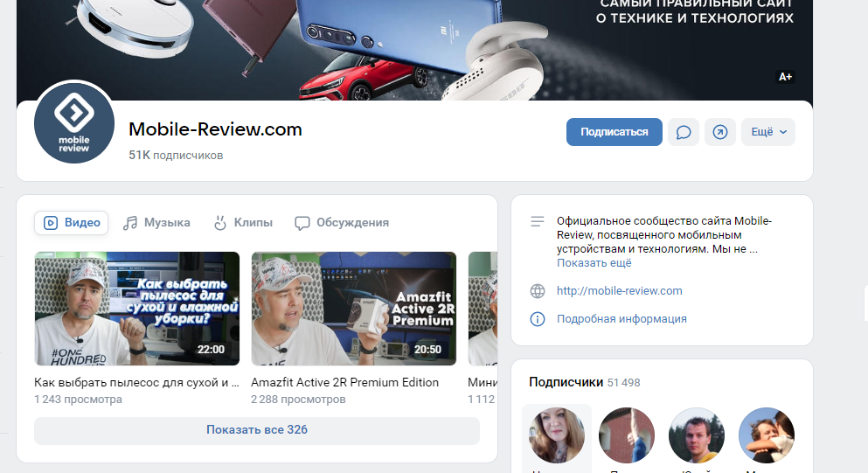Image resolution: width=868 pixels, height=473 pixels.
Task: Click the 2 288 просмотров view count
Action: tap(298, 400)
